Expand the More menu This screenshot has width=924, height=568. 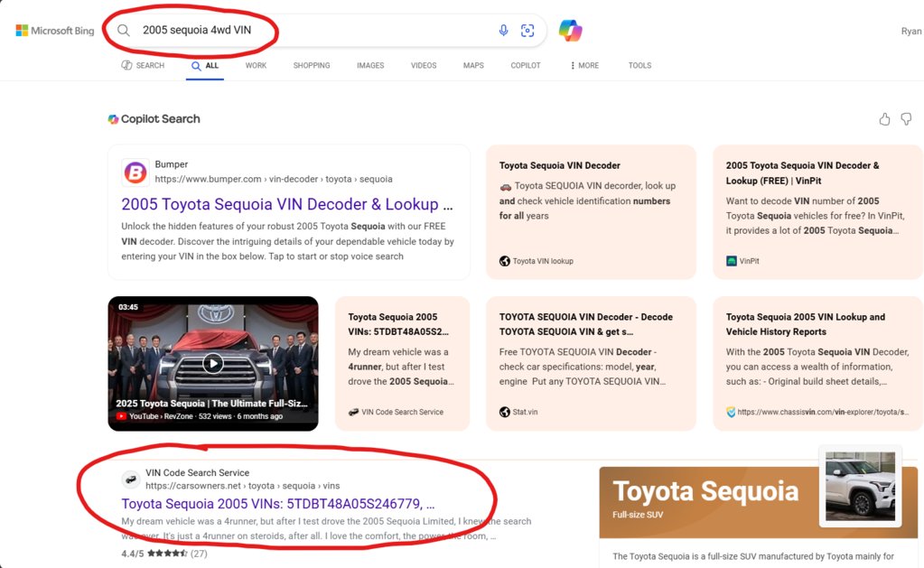point(584,65)
